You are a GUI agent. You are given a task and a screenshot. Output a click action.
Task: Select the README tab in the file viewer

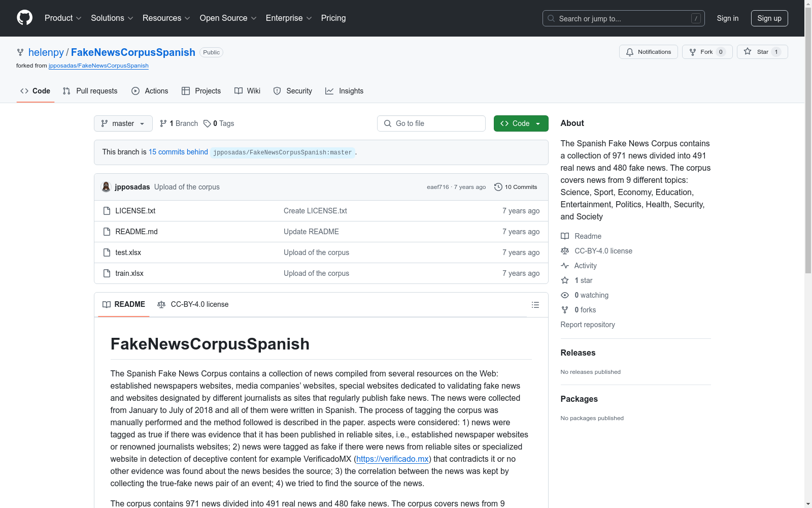(124, 304)
